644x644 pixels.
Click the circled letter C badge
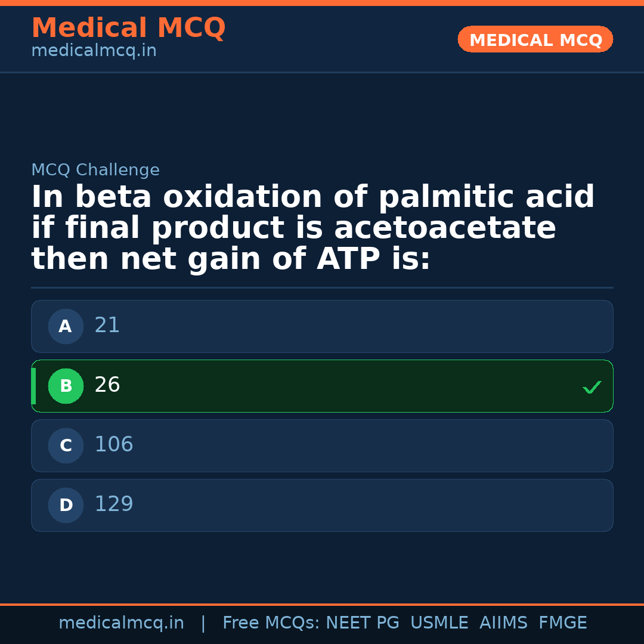point(66,445)
